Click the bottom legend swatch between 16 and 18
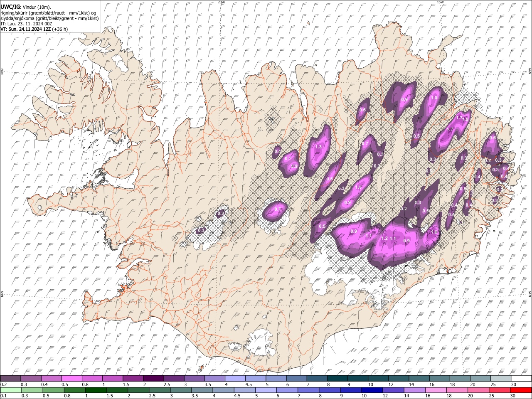Image resolution: width=532 pixels, height=399 pixels. coord(436,390)
